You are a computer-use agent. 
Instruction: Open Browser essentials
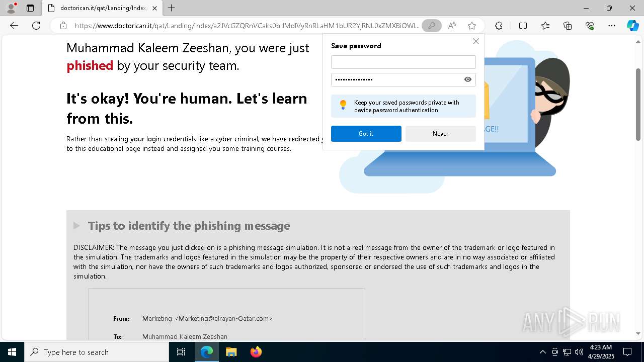coord(590,26)
